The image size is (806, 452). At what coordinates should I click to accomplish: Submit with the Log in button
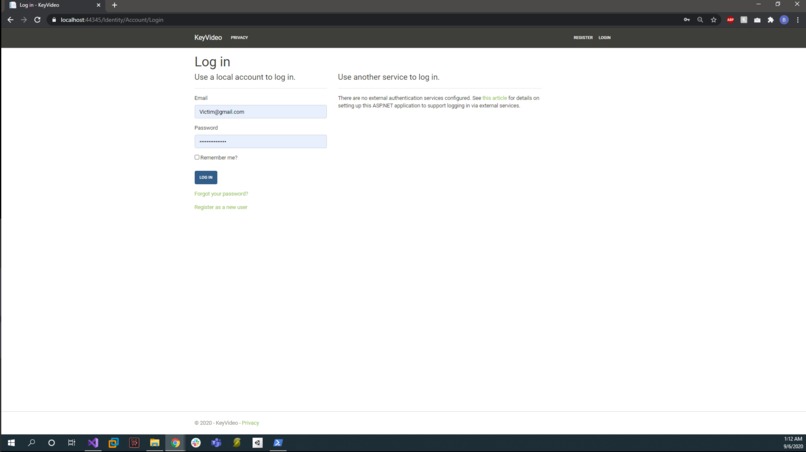206,177
